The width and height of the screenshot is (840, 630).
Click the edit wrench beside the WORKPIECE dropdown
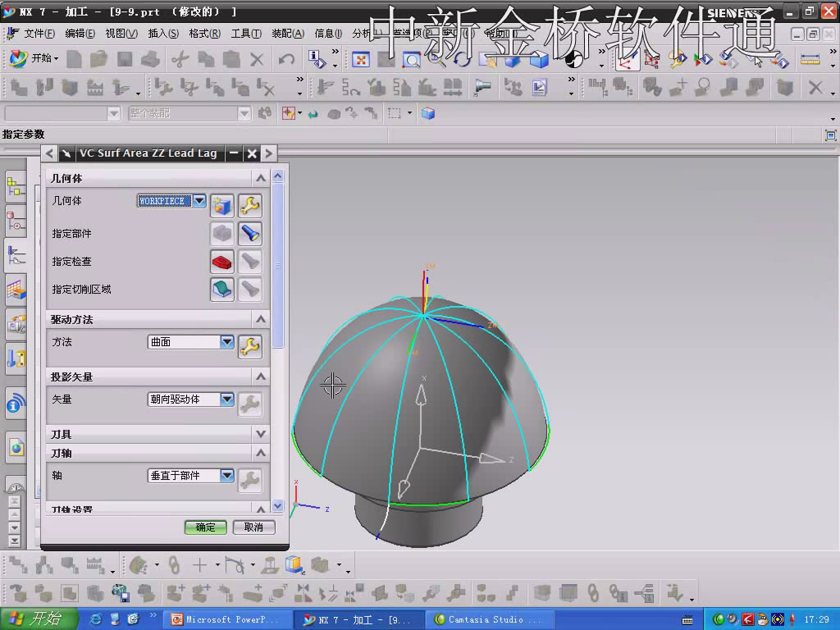[250, 206]
